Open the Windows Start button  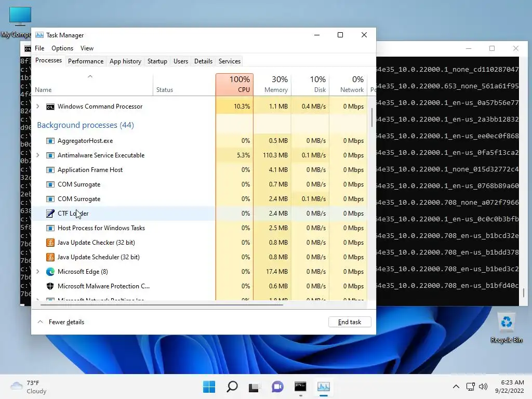[x=209, y=387]
